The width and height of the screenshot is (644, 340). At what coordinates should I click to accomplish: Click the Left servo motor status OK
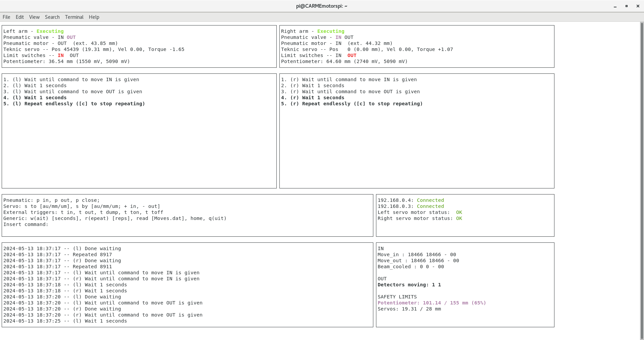pyautogui.click(x=459, y=213)
